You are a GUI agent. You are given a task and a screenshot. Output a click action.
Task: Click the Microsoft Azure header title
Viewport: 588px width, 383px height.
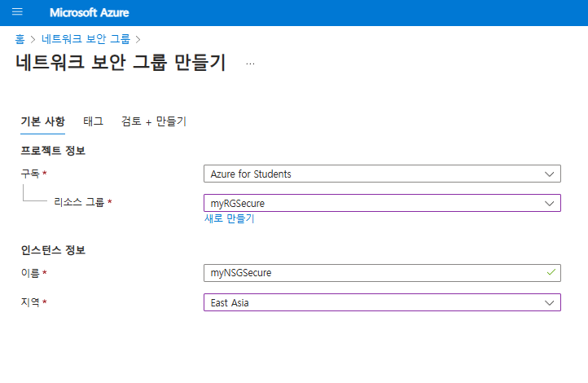[x=89, y=13]
